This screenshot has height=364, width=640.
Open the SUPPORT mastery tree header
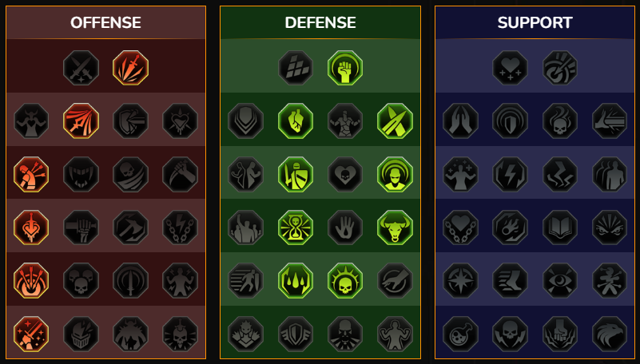tap(535, 22)
